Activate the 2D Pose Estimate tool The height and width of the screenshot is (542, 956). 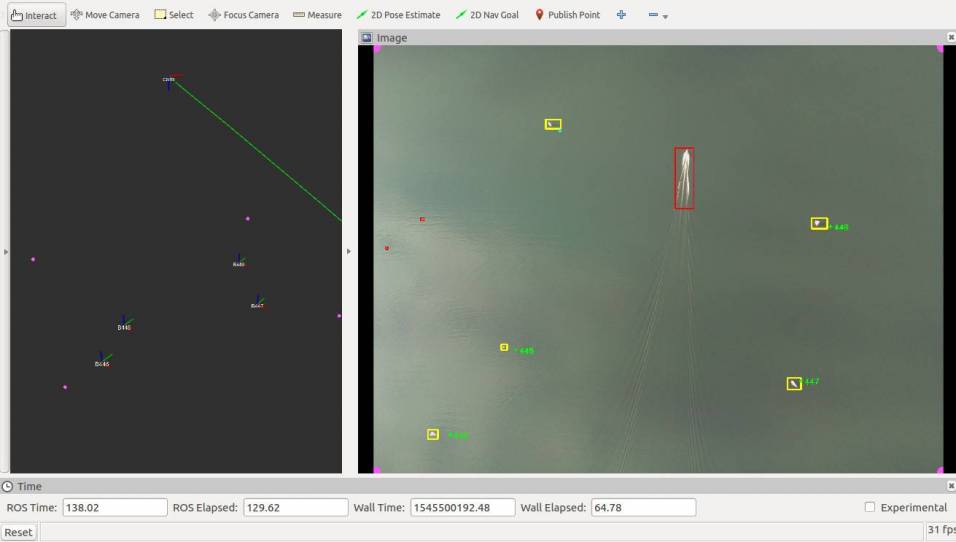tap(399, 15)
